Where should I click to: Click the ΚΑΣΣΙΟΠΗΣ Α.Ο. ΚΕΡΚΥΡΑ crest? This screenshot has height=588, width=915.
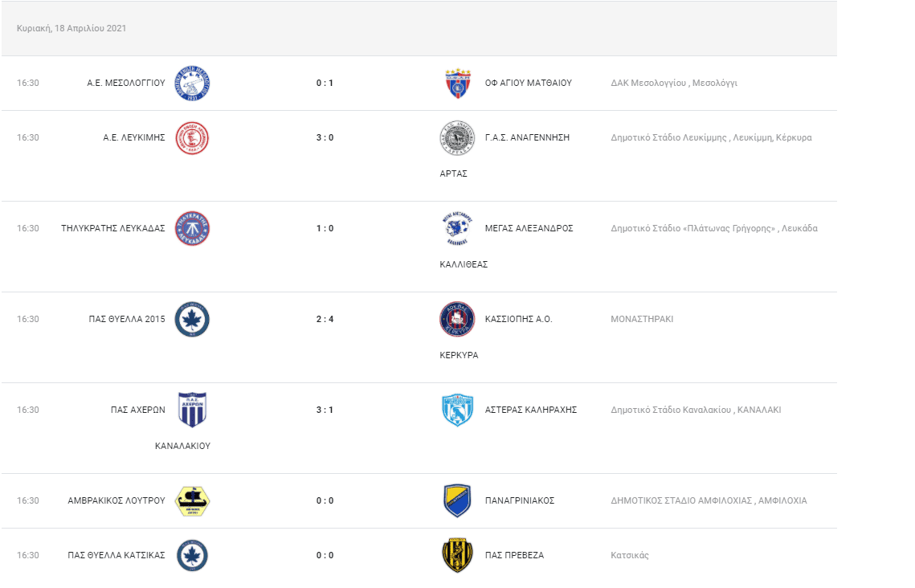pos(457,320)
